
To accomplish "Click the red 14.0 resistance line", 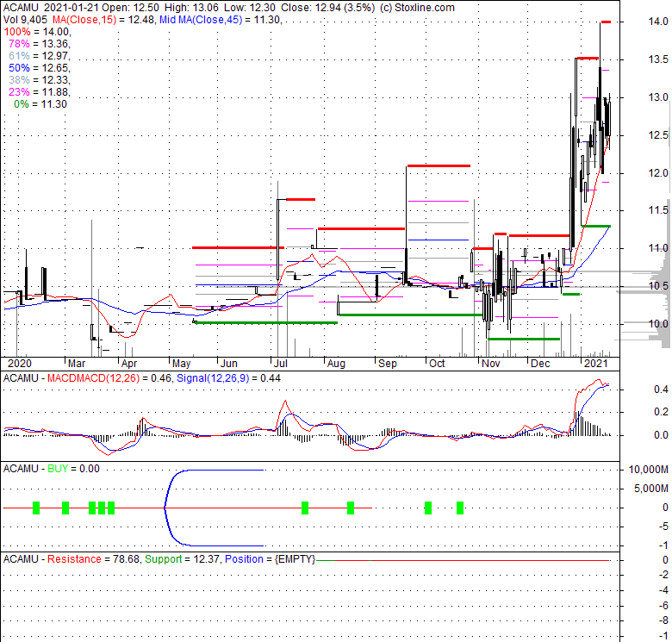I will tap(606, 22).
